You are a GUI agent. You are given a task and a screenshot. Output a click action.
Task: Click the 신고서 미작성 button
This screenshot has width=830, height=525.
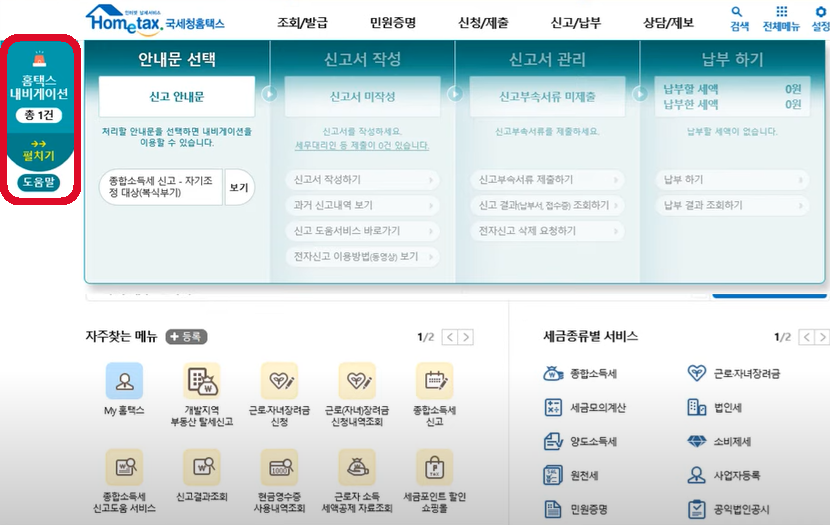363,97
